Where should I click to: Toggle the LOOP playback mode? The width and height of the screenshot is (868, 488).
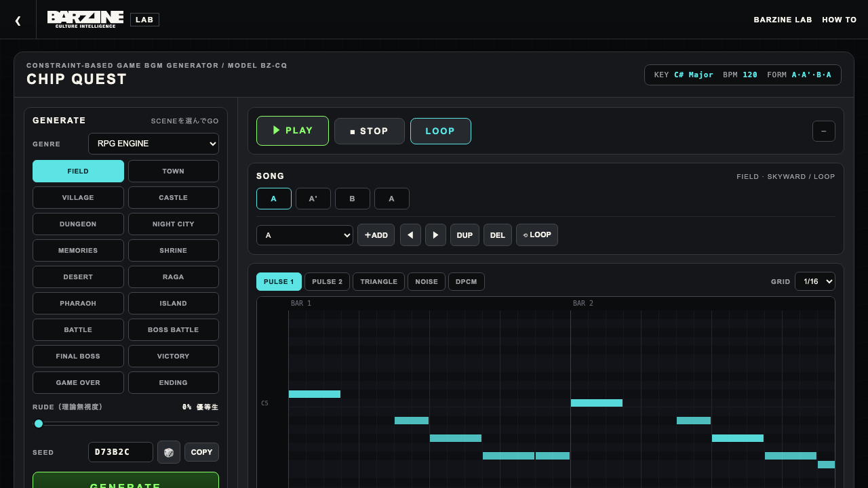click(x=440, y=131)
